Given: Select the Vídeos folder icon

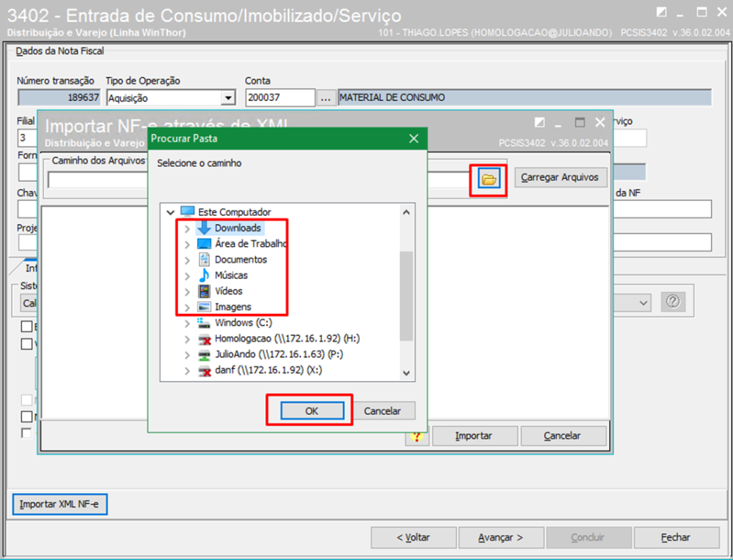Looking at the screenshot, I should coord(204,291).
